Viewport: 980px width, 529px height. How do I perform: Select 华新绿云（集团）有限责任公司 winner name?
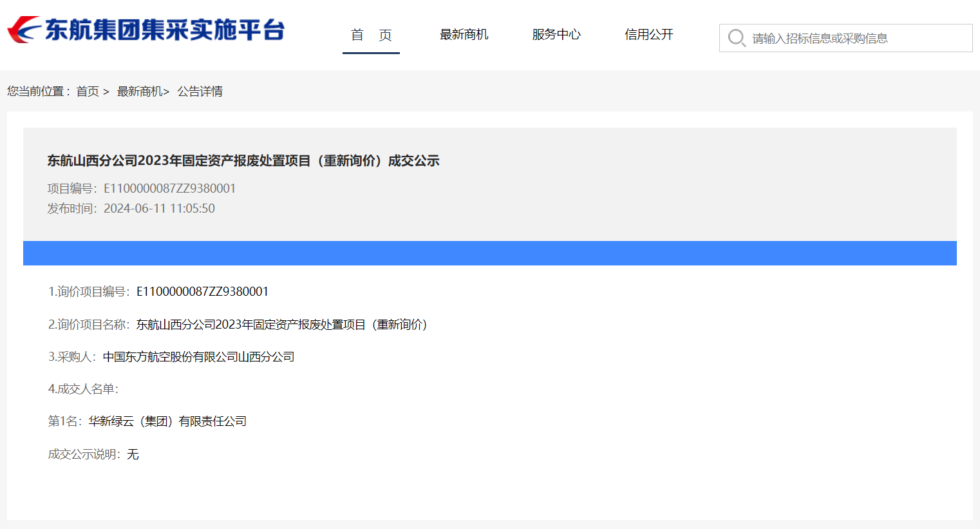[x=167, y=421]
